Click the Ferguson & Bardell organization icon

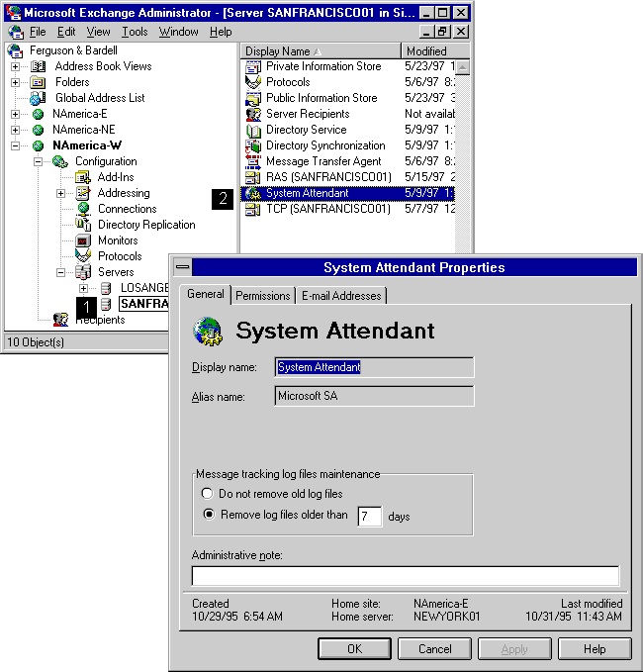click(16, 50)
